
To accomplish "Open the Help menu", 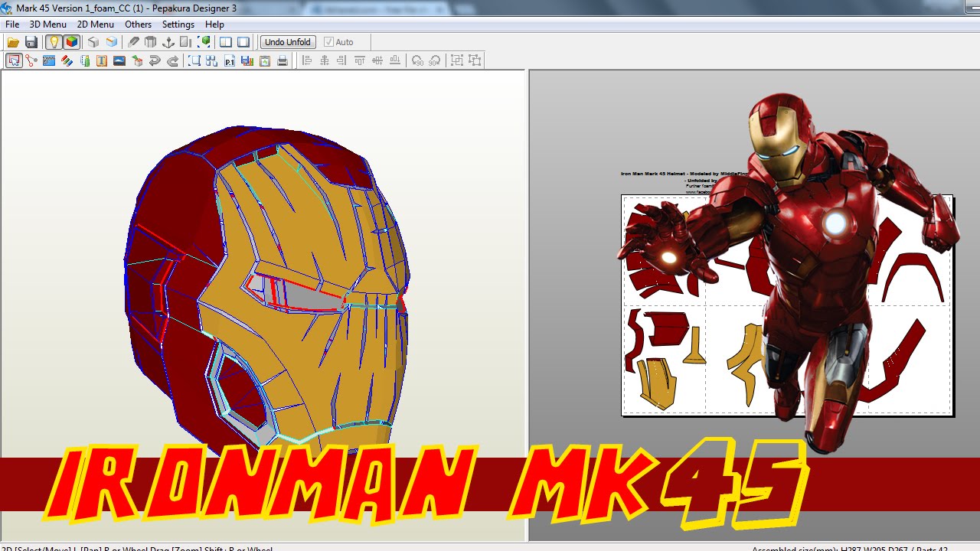I will (x=214, y=24).
